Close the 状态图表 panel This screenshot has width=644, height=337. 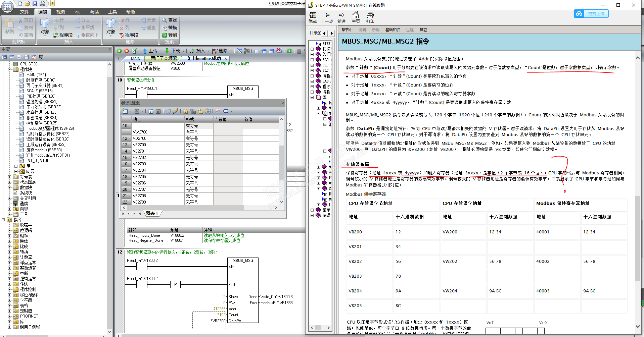tap(283, 103)
